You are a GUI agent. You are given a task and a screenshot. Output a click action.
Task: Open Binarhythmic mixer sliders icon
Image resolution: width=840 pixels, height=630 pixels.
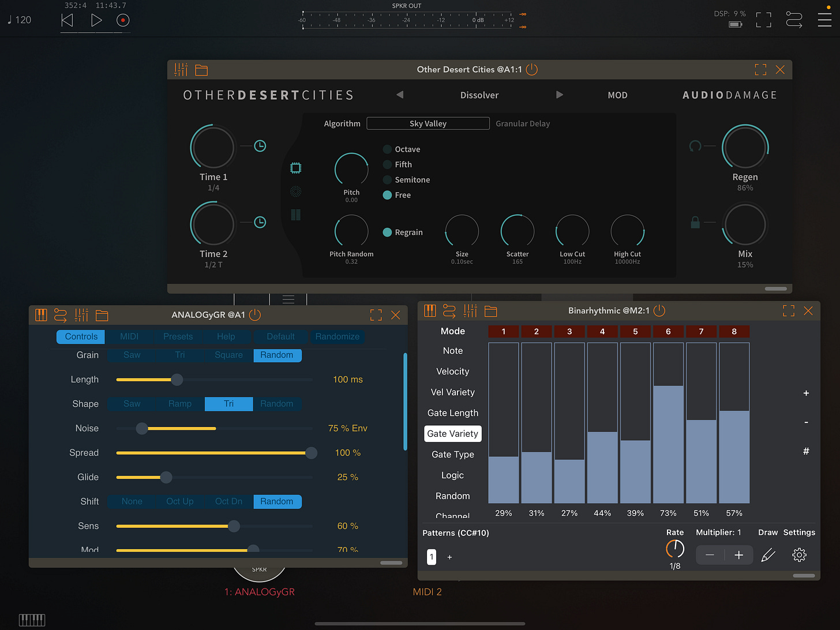point(470,311)
